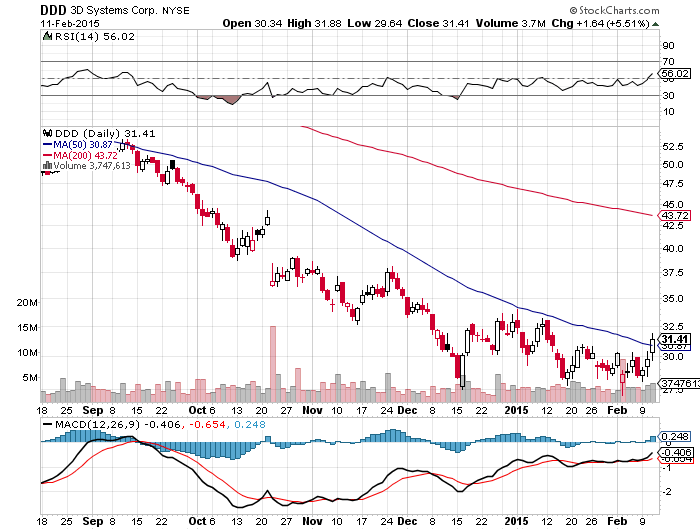Click the 47.5 price axis label
The image size is (700, 530).
[673, 184]
